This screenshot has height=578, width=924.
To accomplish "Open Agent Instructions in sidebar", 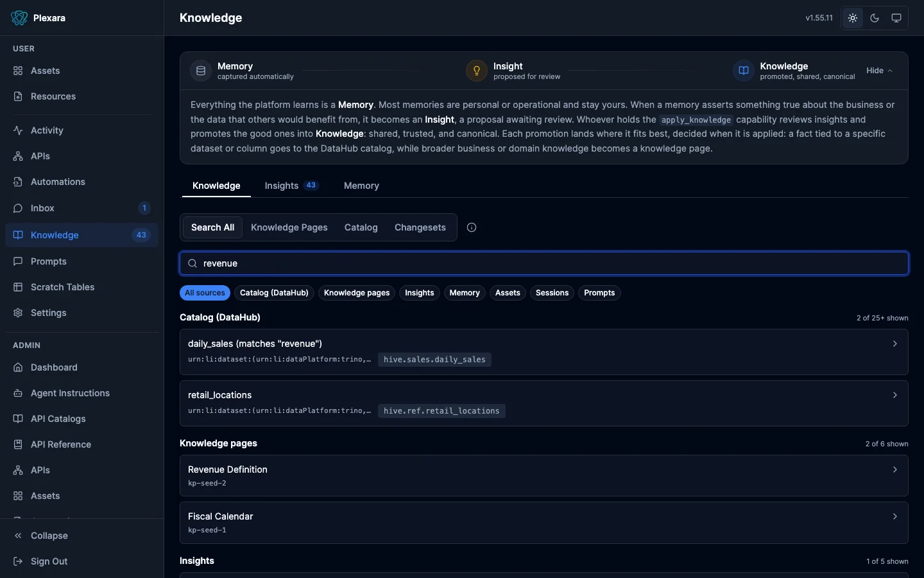I will point(81,393).
